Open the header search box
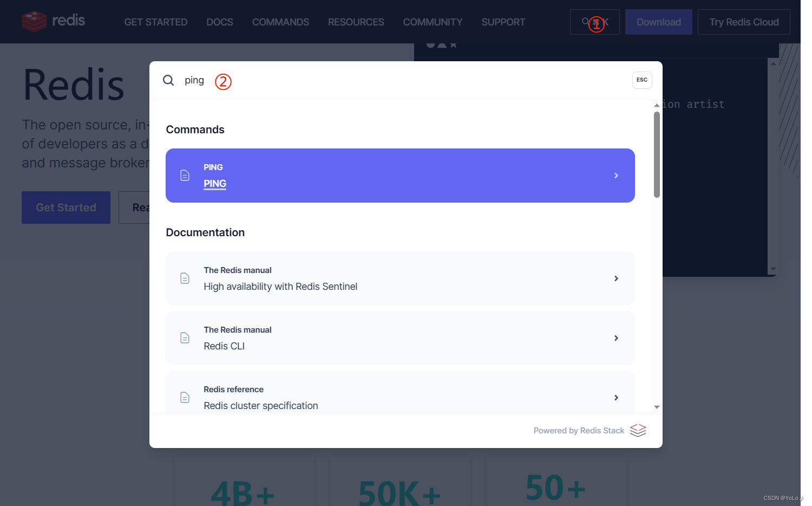 (595, 22)
